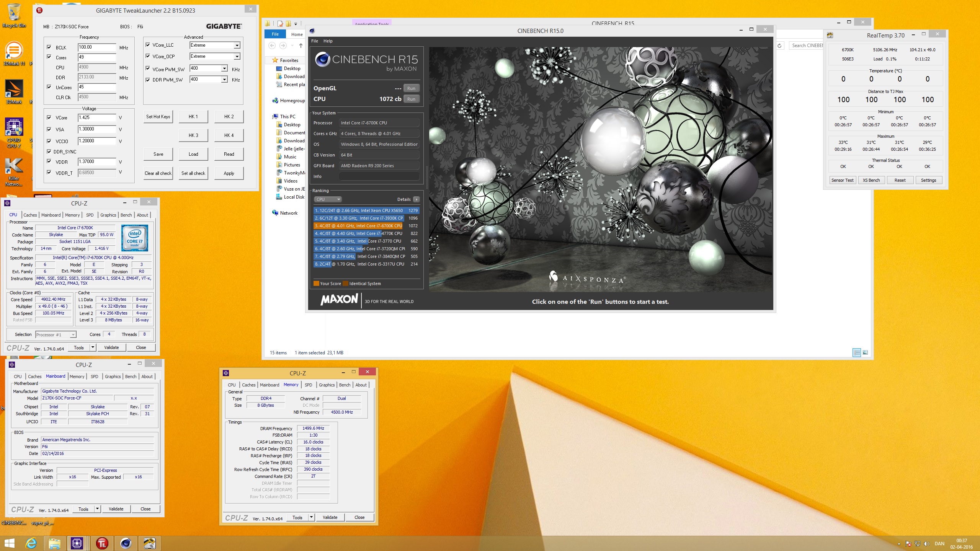Toggle the DDR PWM_SW checkbox
Image resolution: width=980 pixels, height=551 pixels.
tap(148, 80)
